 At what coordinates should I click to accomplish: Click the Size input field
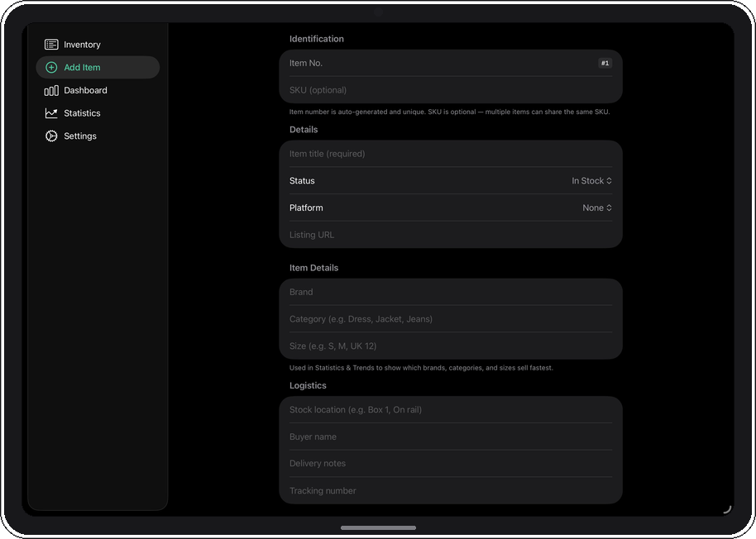451,346
